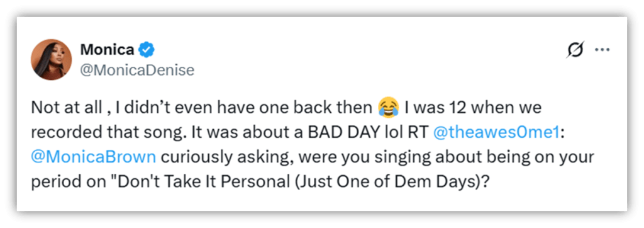644x228 pixels.
Task: Open Monica's profile picture avatar
Action: 52,60
